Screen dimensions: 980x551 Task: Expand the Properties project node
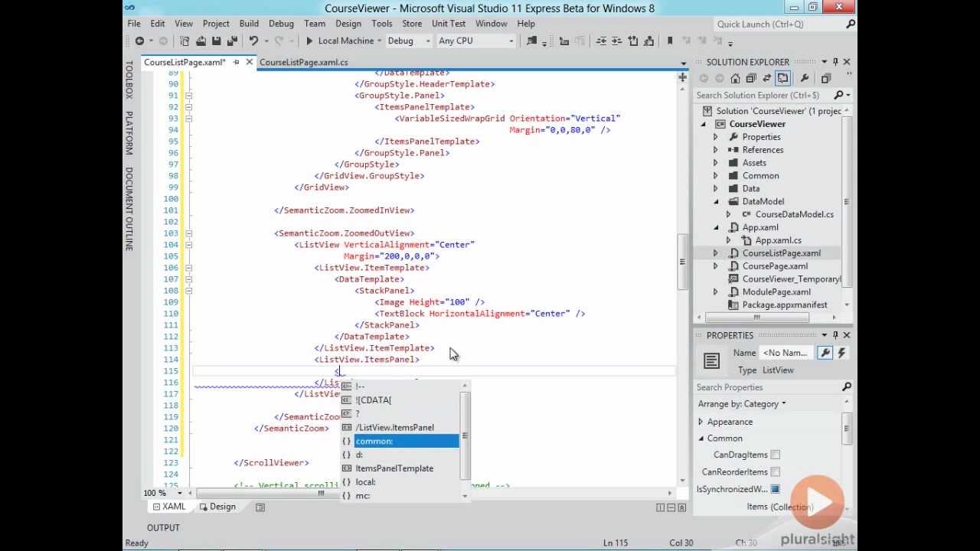[716, 137]
